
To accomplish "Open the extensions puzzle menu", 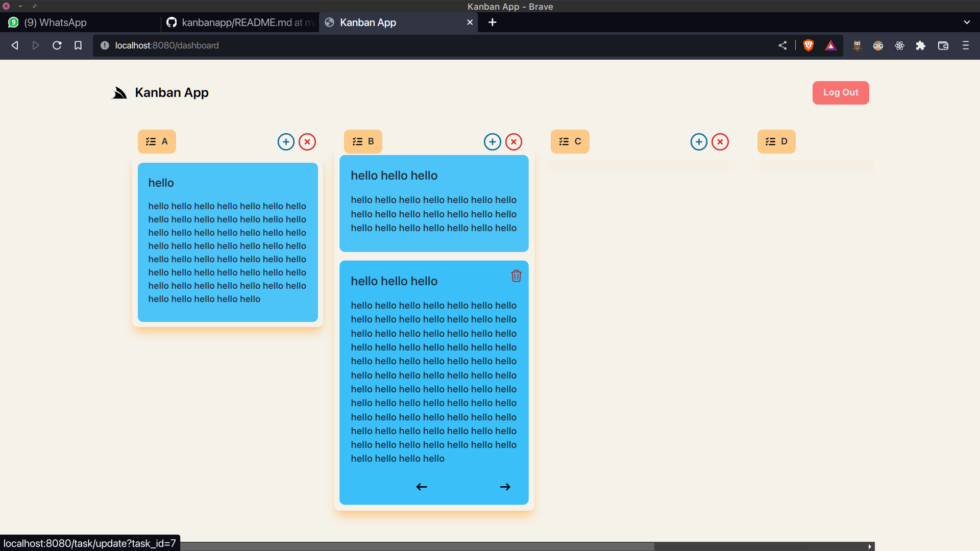I will coord(920,45).
